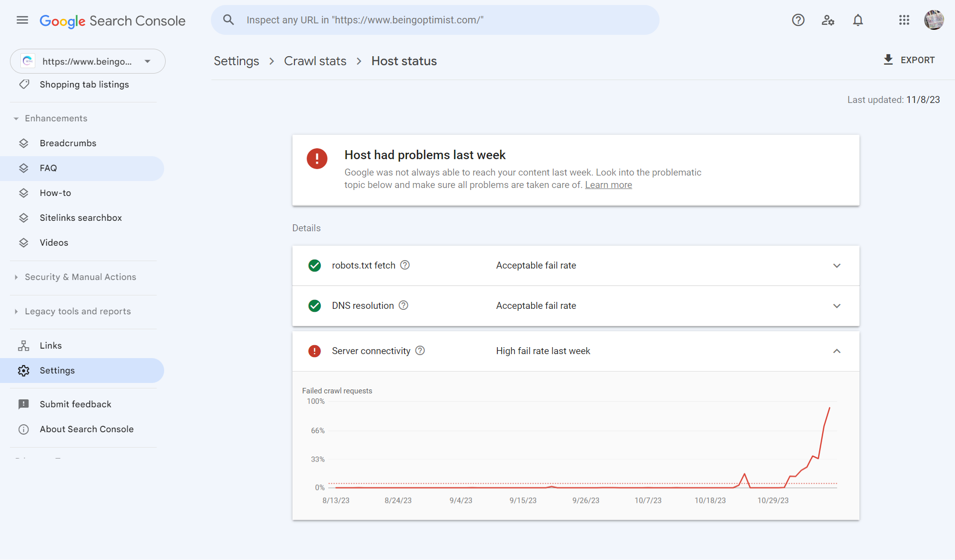Go back to Settings breadcrumb
Viewport: 955px width, 560px height.
[236, 61]
